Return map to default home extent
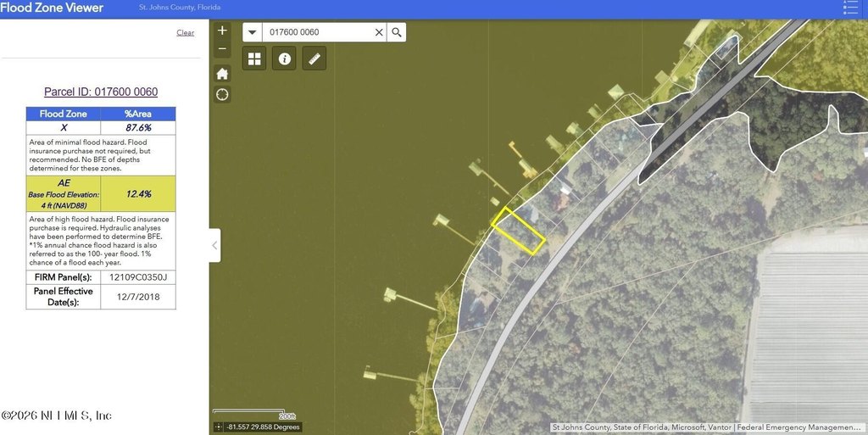 coord(222,73)
